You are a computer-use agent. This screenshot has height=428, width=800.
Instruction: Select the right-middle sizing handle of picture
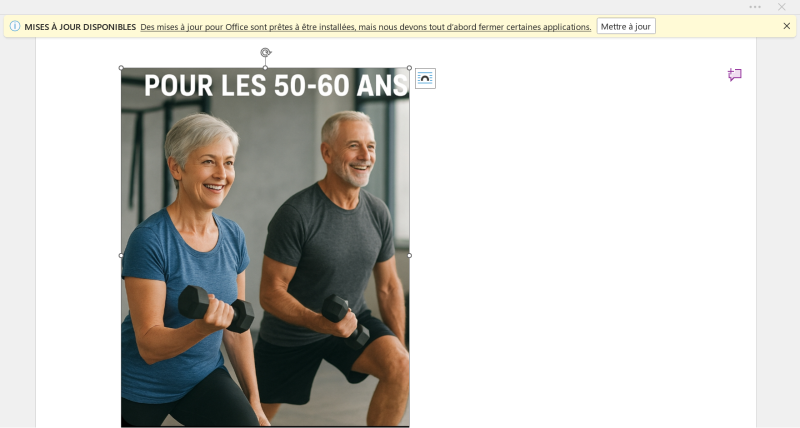(x=409, y=255)
